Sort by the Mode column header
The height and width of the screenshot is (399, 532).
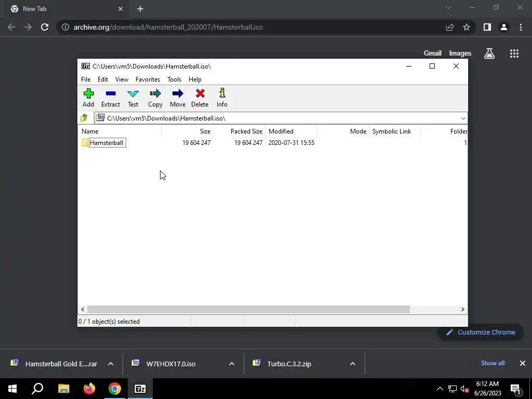(343, 131)
